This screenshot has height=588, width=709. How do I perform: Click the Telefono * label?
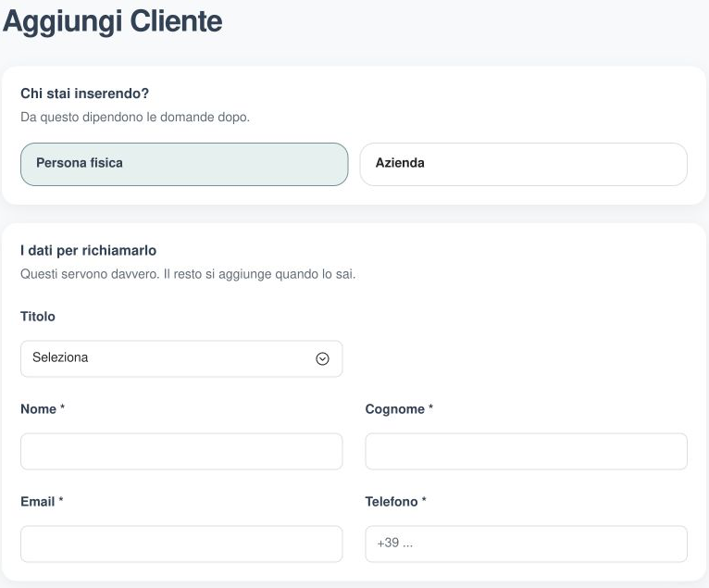(x=395, y=502)
